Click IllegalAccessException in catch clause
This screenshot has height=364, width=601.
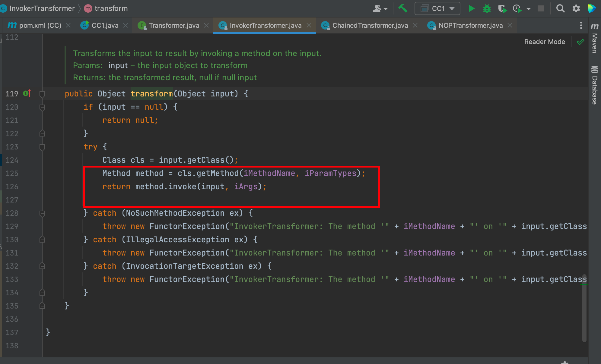[x=178, y=240]
